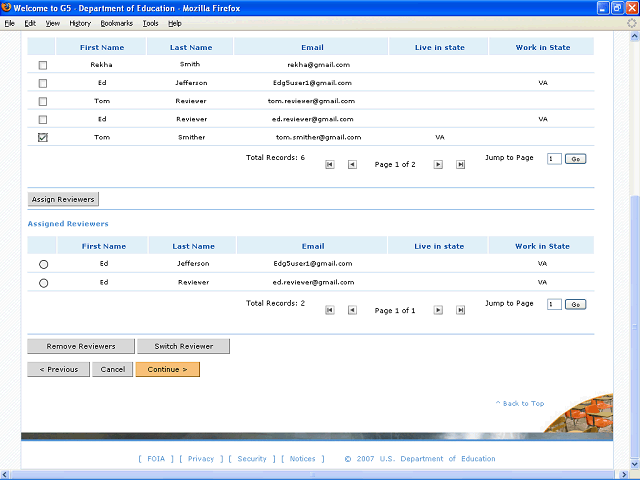Click the Continue button
The image size is (640, 480).
[x=167, y=369]
